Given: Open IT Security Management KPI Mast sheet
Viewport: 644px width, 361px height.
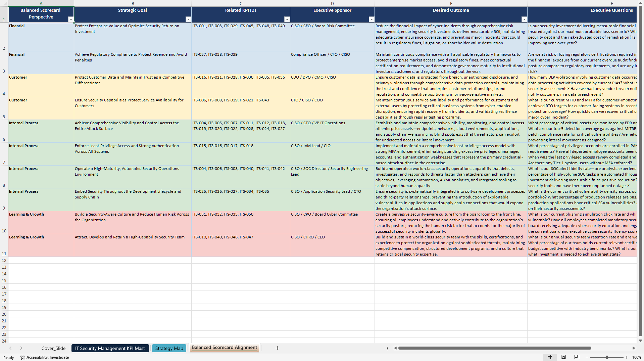Looking at the screenshot, I should (x=110, y=348).
